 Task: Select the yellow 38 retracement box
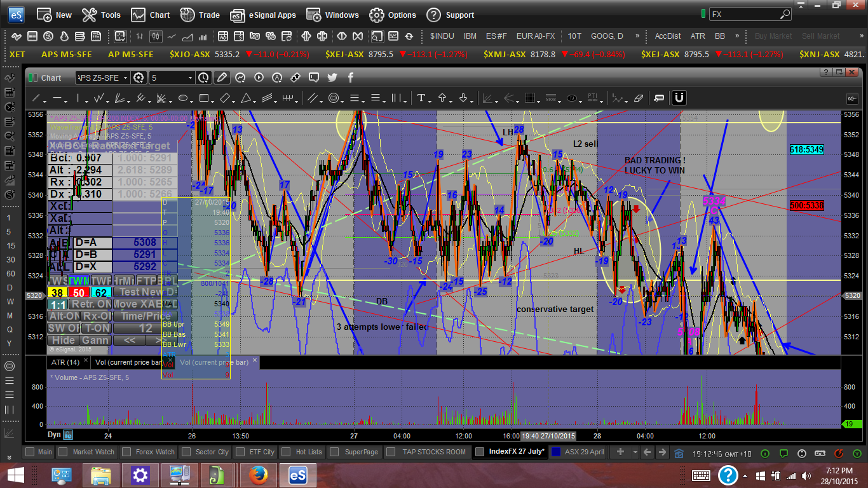point(57,292)
